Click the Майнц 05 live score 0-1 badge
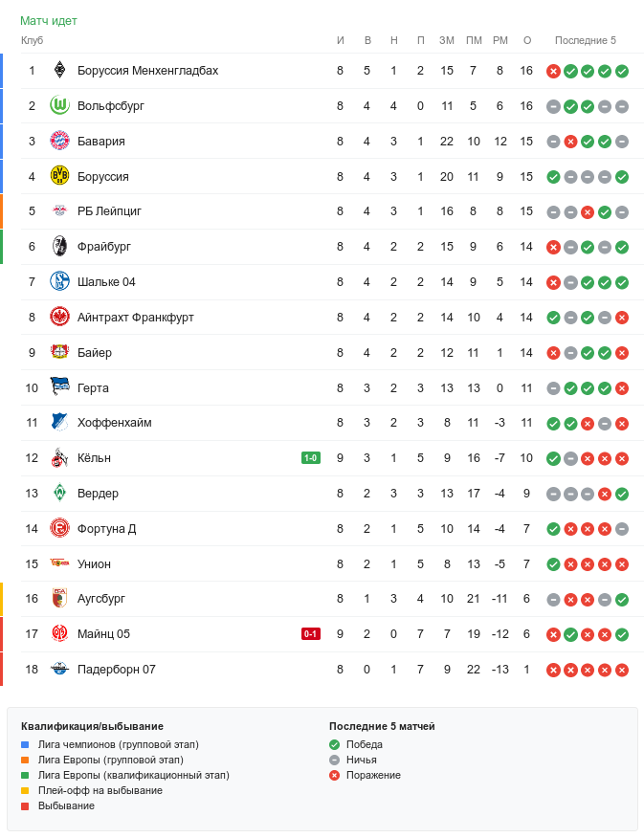The image size is (644, 838). 311,634
